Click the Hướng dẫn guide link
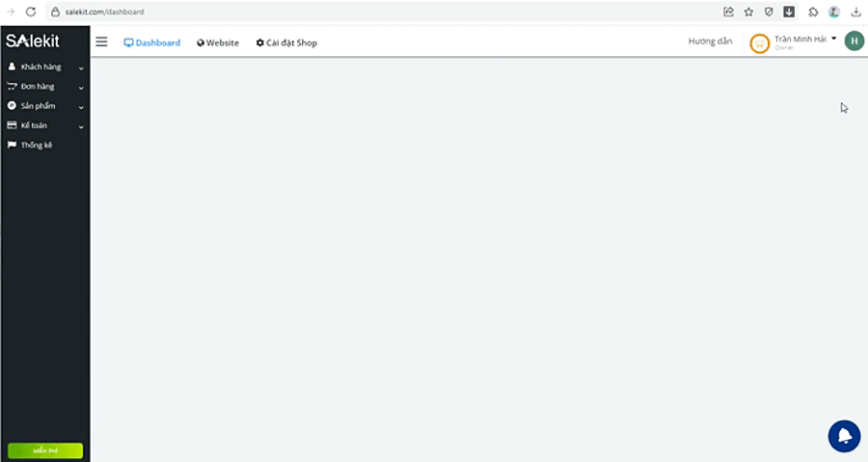Viewport: 868px width, 462px height. [710, 41]
